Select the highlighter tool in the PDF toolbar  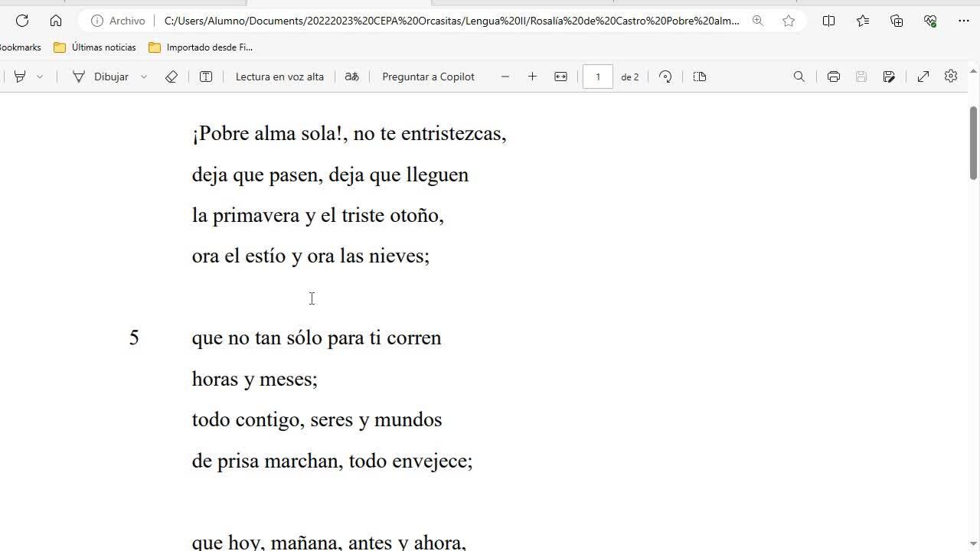pyautogui.click(x=21, y=77)
